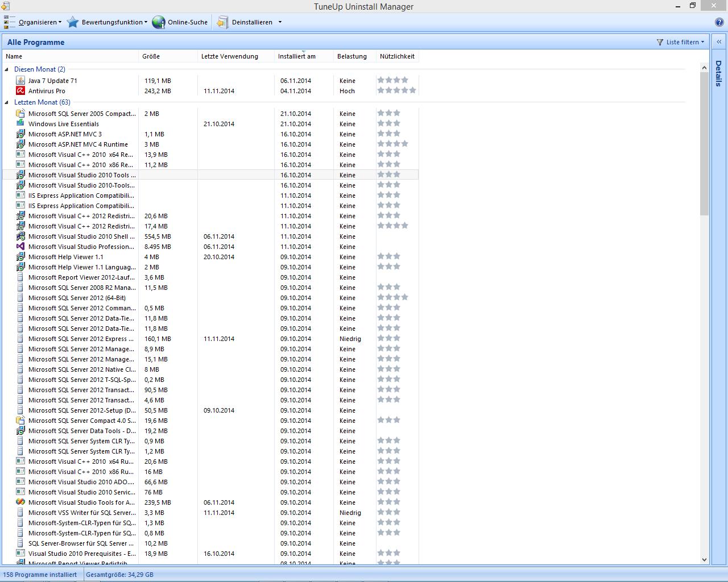This screenshot has width=728, height=582.
Task: Collapse the Letzten Monat group
Action: tap(7, 102)
